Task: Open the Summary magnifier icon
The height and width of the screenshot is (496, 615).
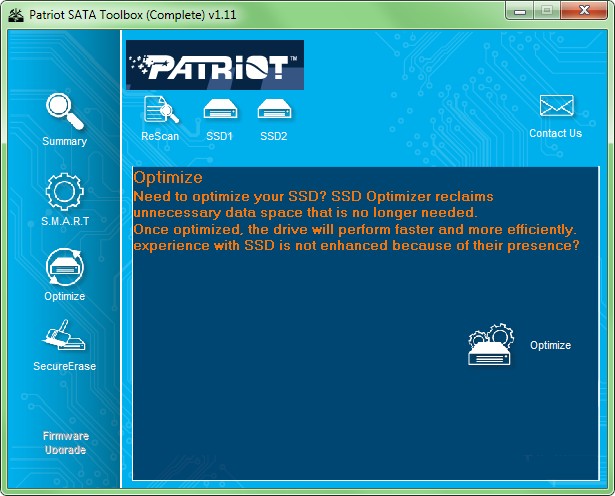Action: (65, 111)
